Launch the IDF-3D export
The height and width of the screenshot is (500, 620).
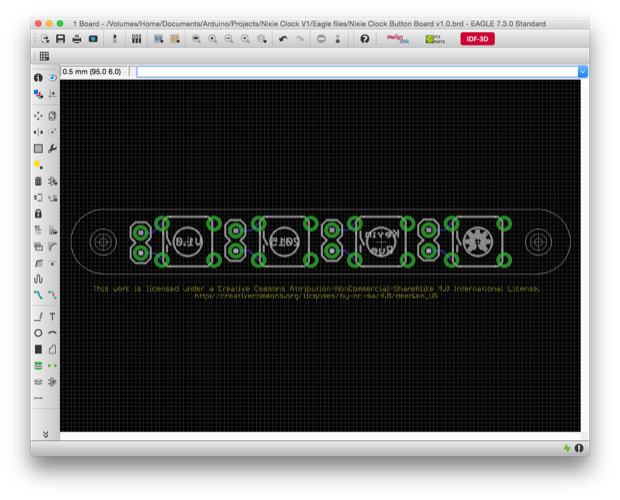[477, 39]
